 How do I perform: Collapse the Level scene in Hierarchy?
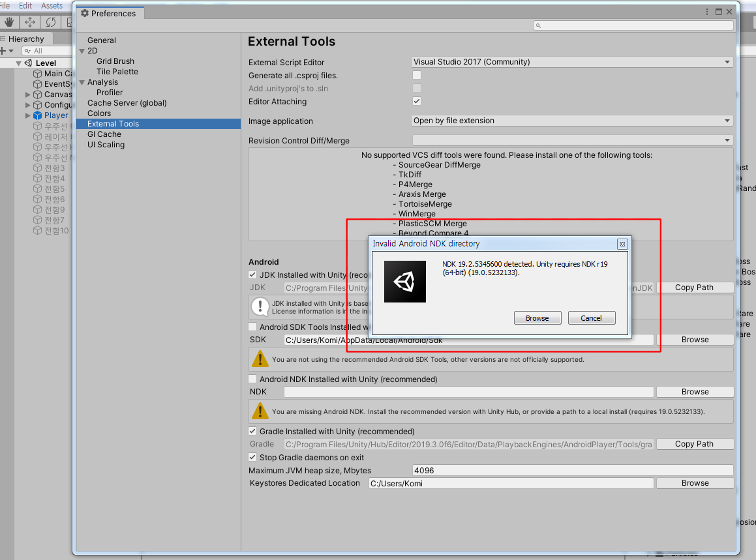tap(18, 63)
